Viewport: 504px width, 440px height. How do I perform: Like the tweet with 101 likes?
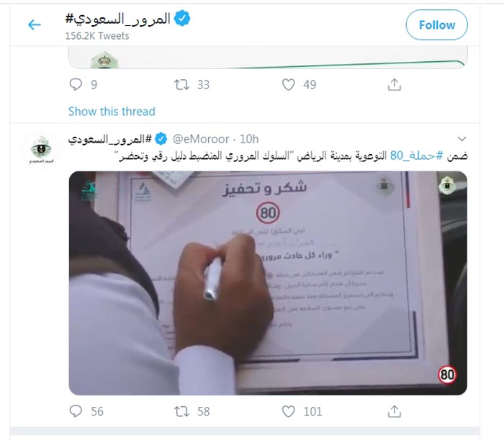click(x=288, y=411)
